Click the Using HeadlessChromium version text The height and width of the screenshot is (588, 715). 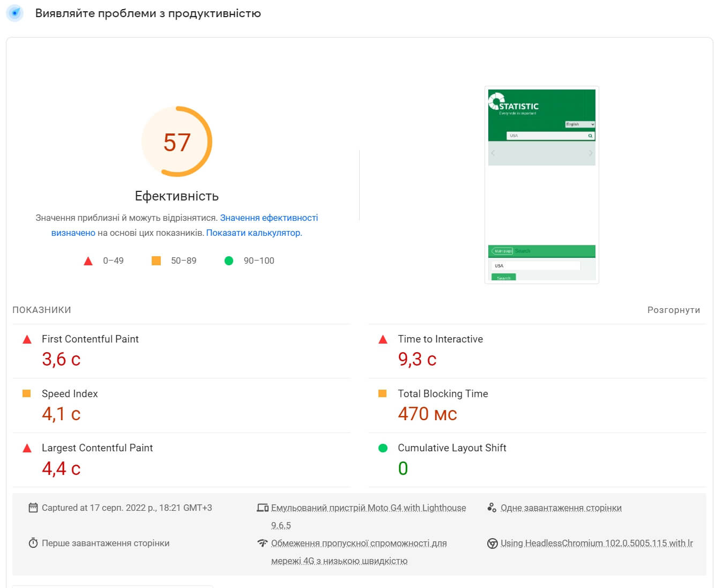pos(596,543)
